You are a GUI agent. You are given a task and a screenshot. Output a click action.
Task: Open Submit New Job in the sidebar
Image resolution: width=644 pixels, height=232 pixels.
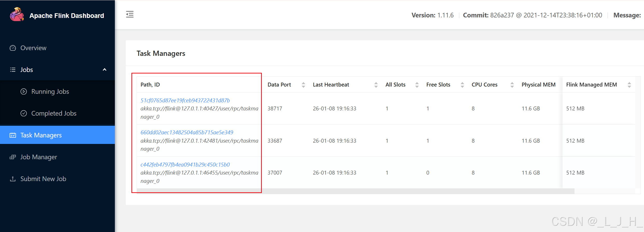(x=57, y=179)
